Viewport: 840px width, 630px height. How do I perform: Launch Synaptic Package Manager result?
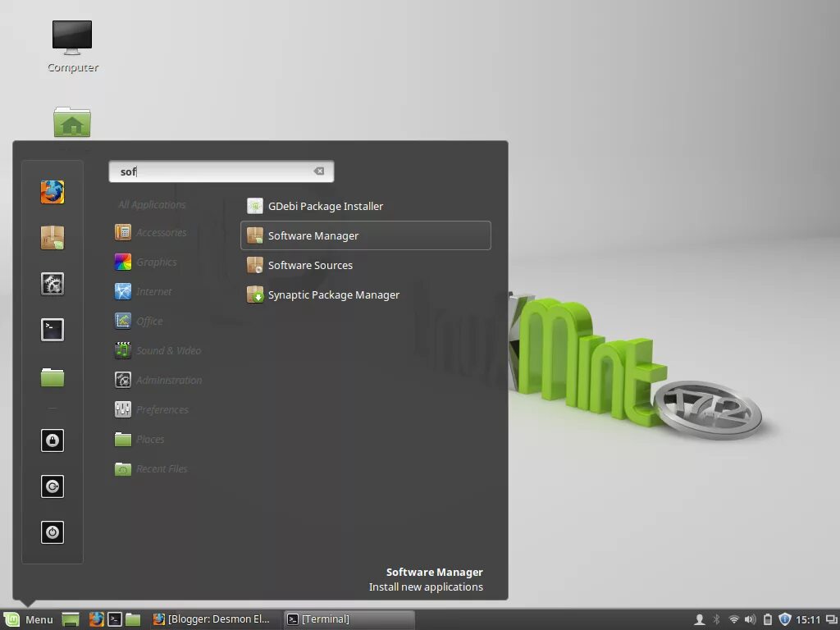tap(366, 294)
